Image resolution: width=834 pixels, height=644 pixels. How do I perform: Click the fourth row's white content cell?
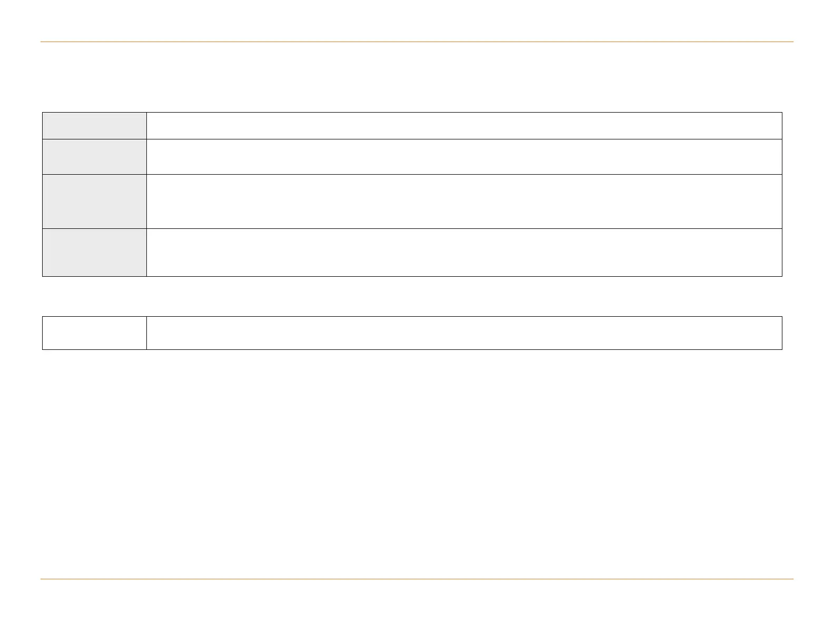pyautogui.click(x=464, y=253)
